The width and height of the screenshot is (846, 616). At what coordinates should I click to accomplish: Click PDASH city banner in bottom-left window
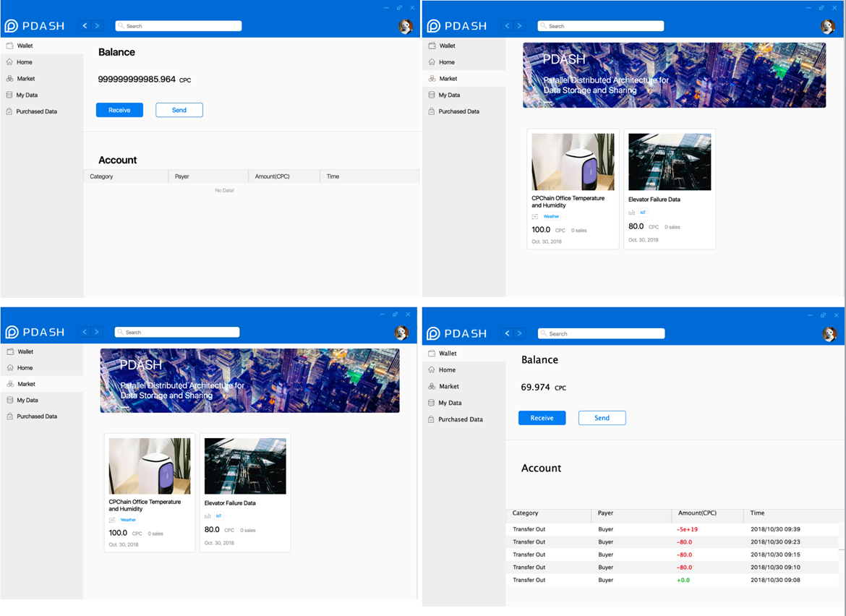(x=249, y=380)
